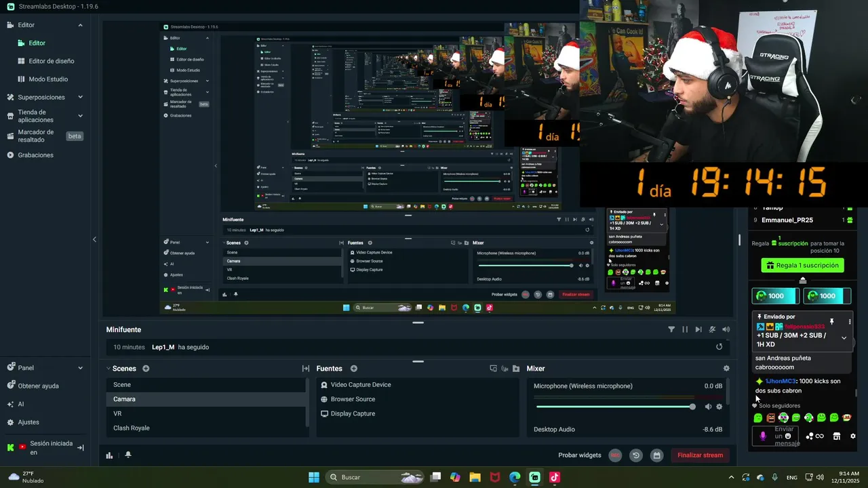Pause the Minifuente event queue
This screenshot has height=488, width=868.
(685, 329)
